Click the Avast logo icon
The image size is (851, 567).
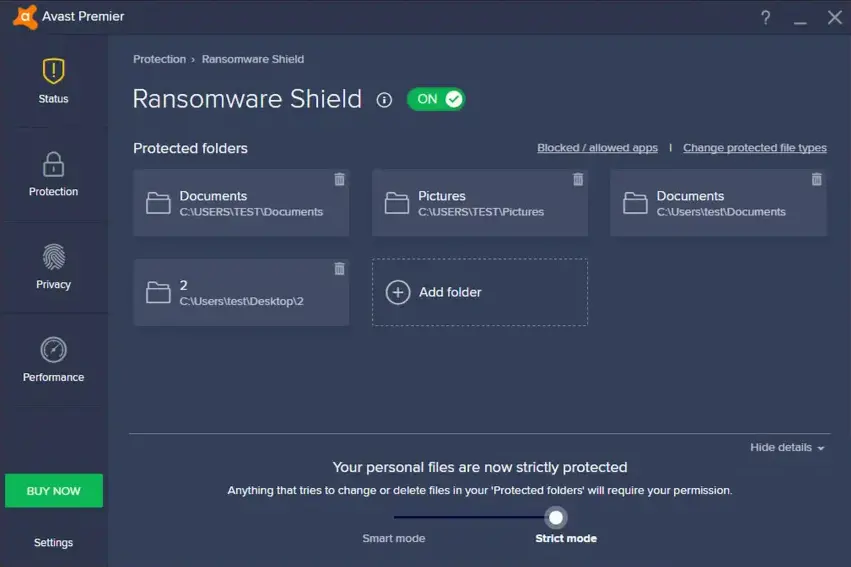coord(25,17)
